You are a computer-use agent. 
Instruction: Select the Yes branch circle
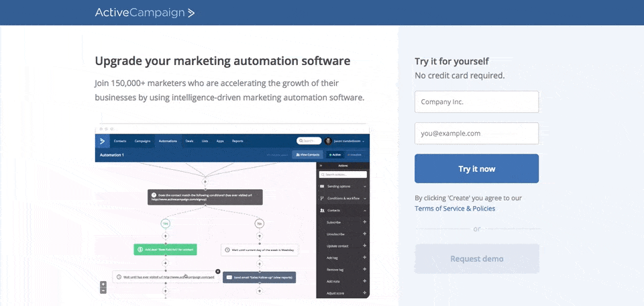click(x=166, y=223)
